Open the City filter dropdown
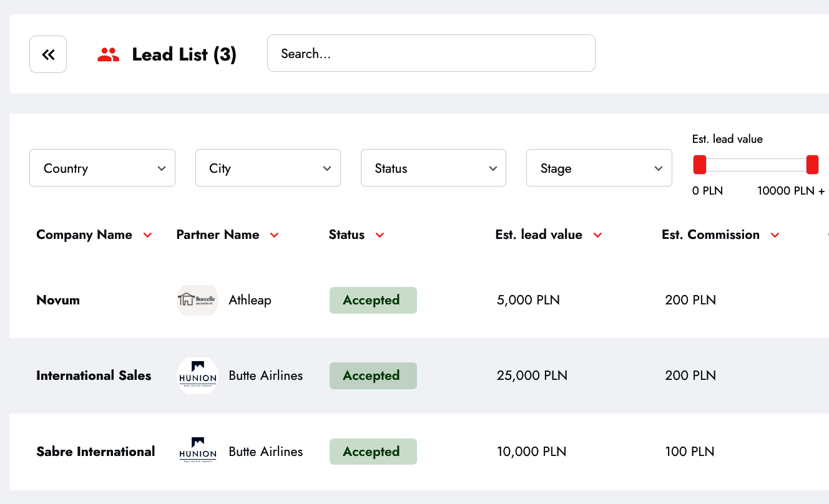This screenshot has width=829, height=504. coord(268,168)
